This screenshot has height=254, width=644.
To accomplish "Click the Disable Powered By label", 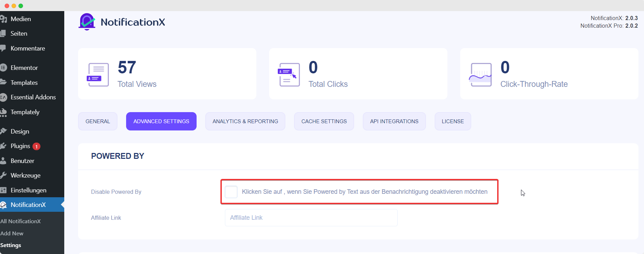I will coord(116,192).
